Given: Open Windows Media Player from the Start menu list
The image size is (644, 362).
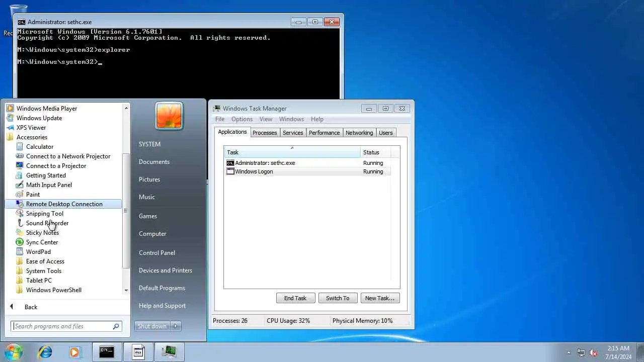Looking at the screenshot, I should (47, 108).
